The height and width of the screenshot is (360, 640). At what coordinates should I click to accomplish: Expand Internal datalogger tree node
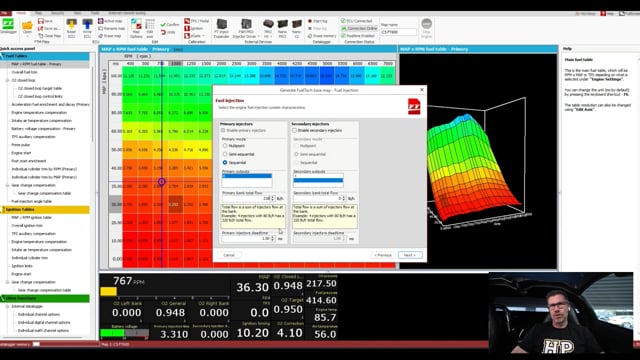coord(7,307)
